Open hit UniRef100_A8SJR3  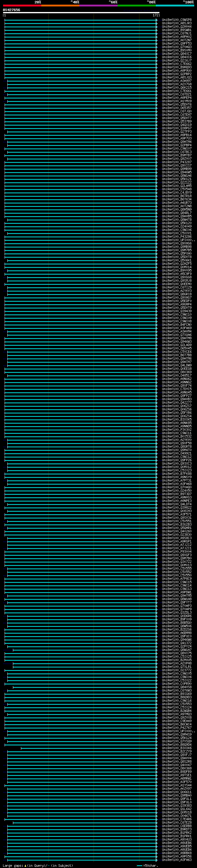[x=177, y=23]
